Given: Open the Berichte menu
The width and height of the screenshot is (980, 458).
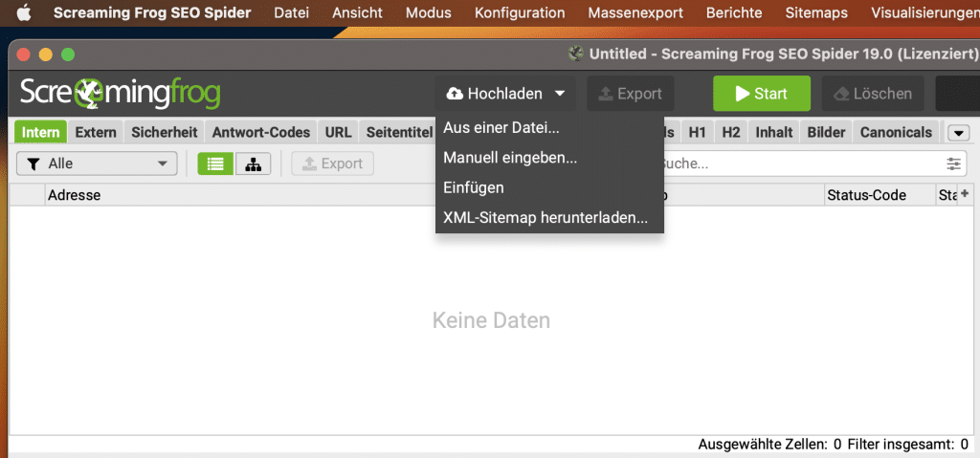Looking at the screenshot, I should [x=734, y=12].
